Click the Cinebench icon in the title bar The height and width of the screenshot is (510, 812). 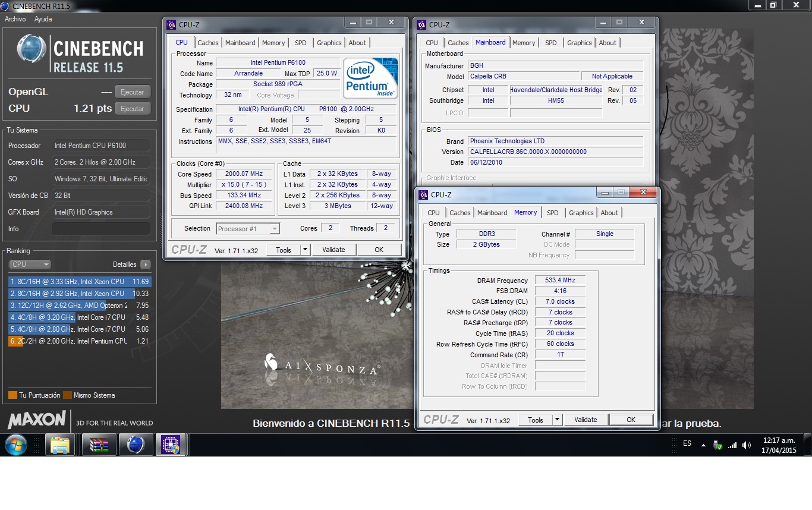click(x=6, y=5)
